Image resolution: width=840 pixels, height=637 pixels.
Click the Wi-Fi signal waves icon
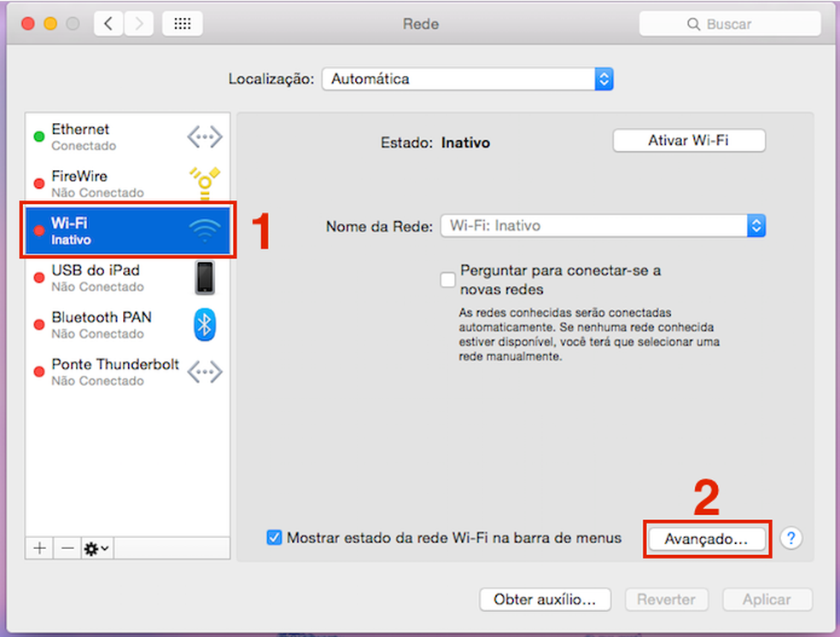coord(205,231)
